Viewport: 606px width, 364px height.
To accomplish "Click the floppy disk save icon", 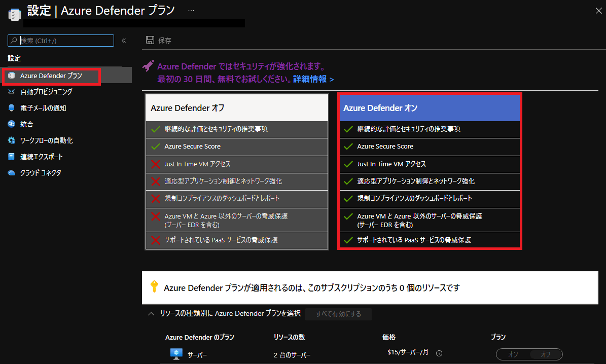I will click(150, 40).
